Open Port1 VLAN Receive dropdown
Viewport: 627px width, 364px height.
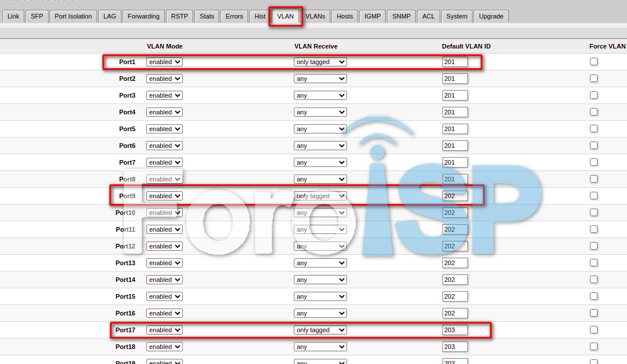coord(320,62)
